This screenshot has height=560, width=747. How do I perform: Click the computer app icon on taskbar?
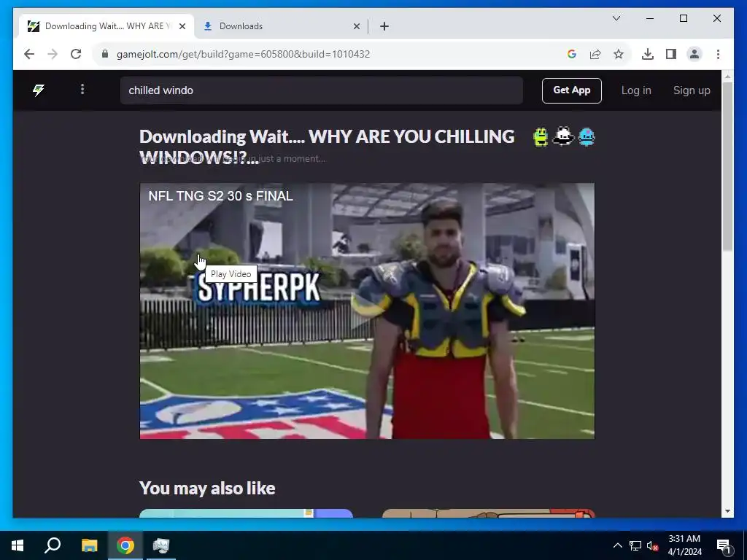(x=161, y=545)
